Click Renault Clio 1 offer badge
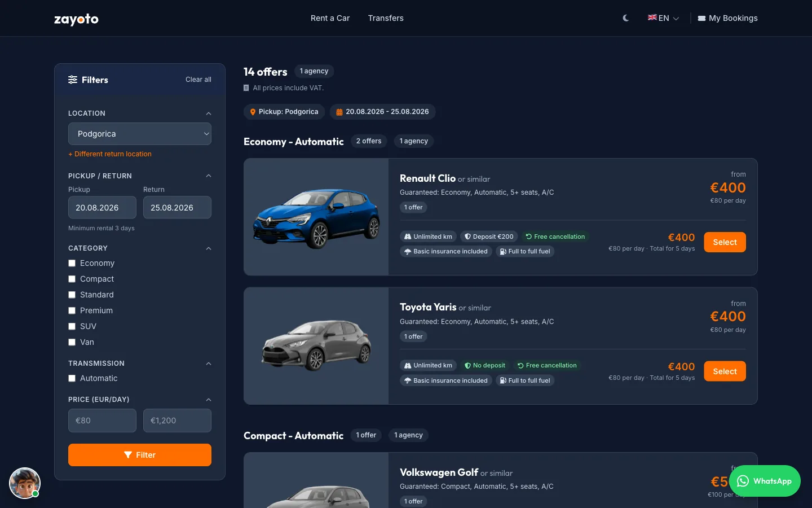The height and width of the screenshot is (508, 812). coord(413,207)
